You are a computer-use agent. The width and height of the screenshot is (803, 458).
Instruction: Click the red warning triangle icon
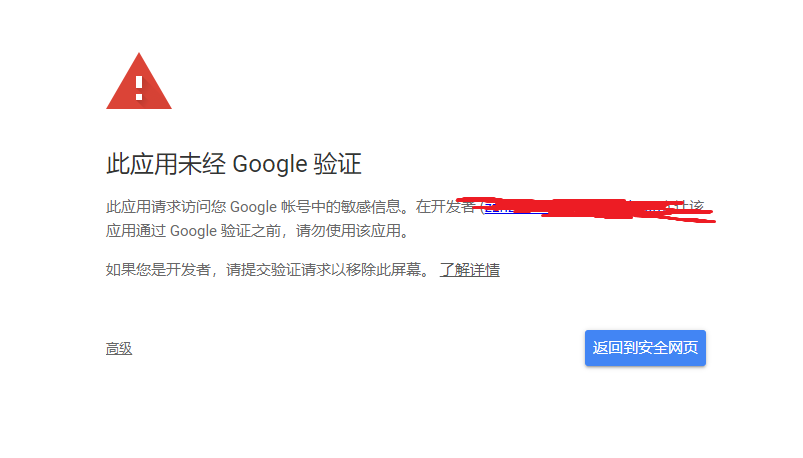[139, 81]
